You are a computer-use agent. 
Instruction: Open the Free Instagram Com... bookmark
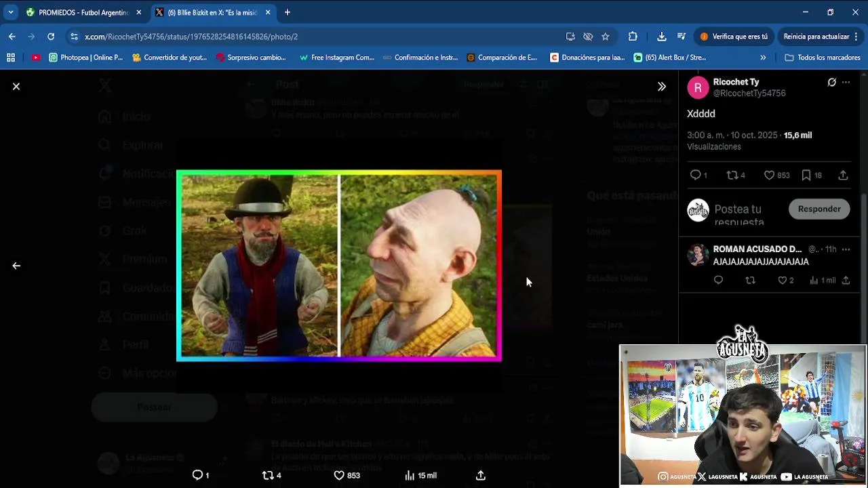(337, 58)
